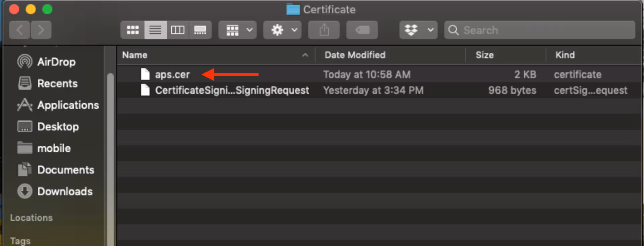Switch to gallery view mode

pyautogui.click(x=200, y=30)
